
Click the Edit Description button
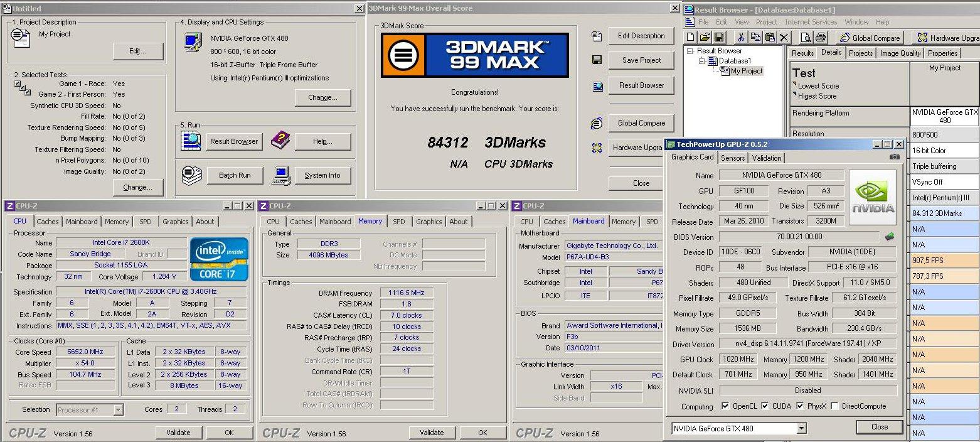coord(641,36)
